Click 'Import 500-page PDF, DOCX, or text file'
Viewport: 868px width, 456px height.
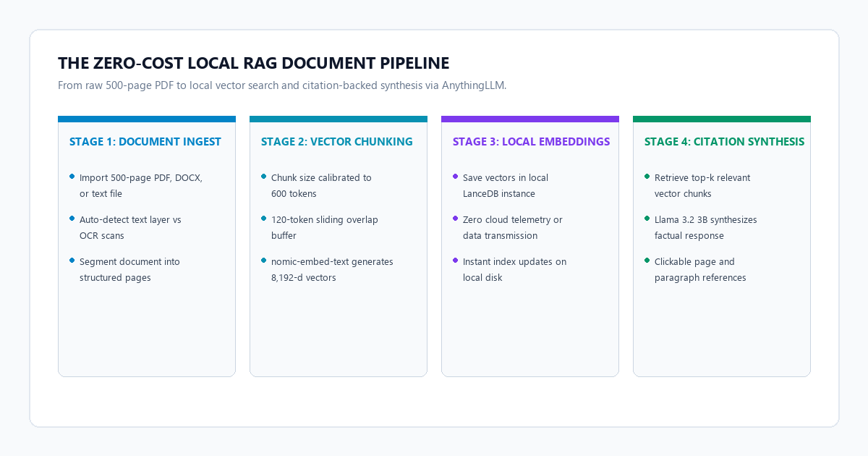[x=141, y=185]
